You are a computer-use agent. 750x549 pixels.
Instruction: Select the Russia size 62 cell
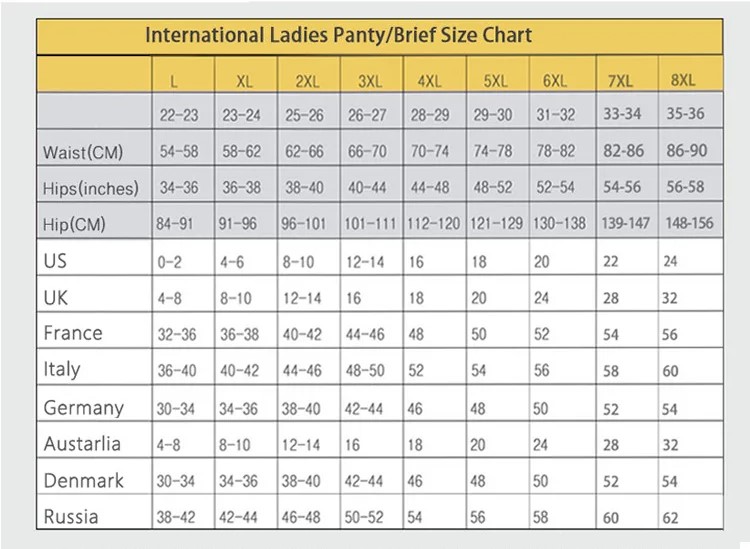[670, 518]
